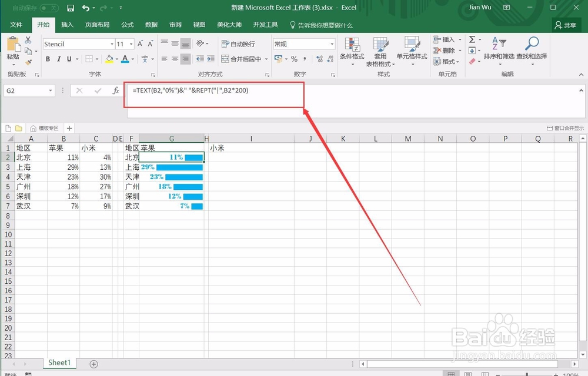
Task: Apply blue font color A
Action: pyautogui.click(x=125, y=59)
